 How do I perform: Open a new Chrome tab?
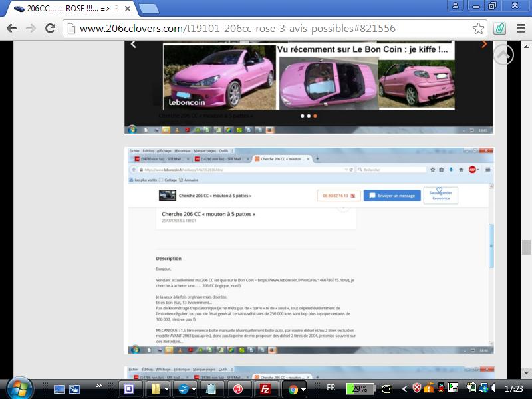coord(148,9)
